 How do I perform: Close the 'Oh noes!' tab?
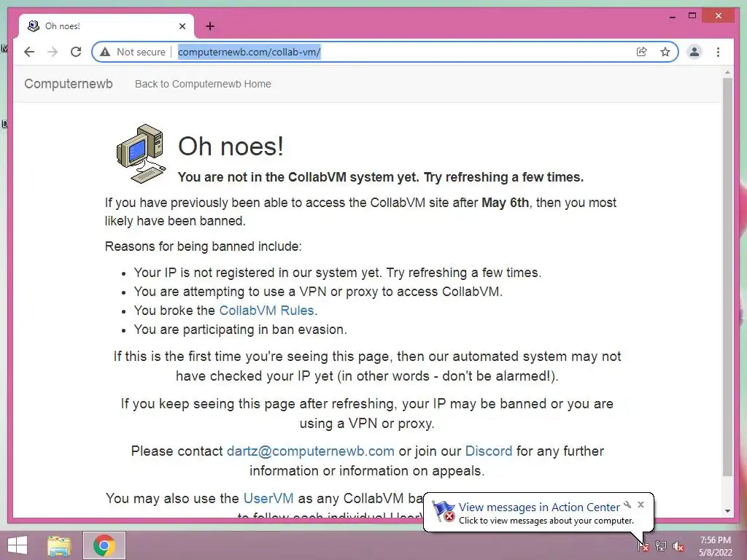click(x=182, y=26)
